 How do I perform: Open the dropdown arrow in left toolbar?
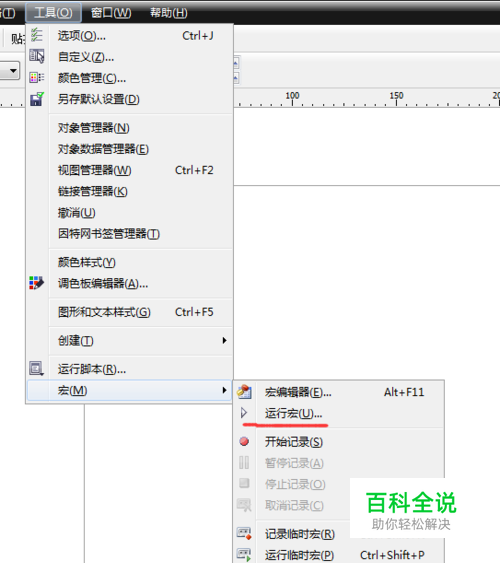pyautogui.click(x=13, y=70)
